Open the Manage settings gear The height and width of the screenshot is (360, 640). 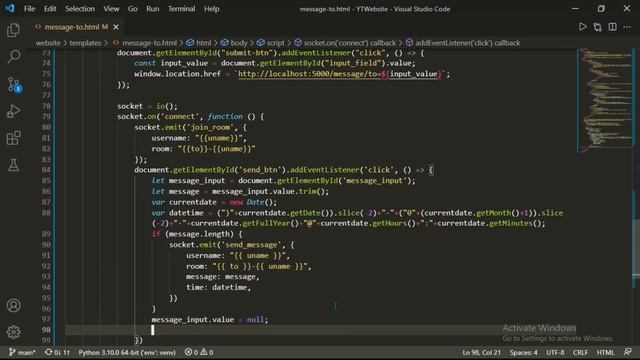click(13, 332)
